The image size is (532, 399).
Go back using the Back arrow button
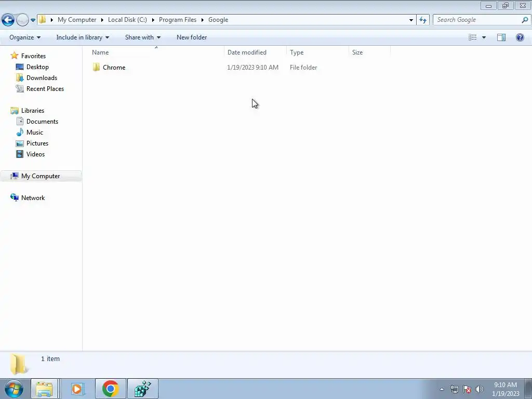pyautogui.click(x=8, y=20)
